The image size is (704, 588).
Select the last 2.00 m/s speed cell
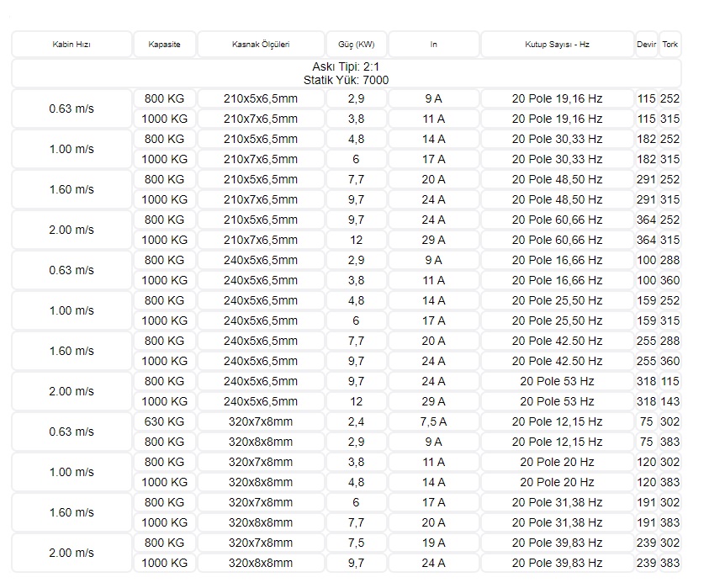point(71,553)
